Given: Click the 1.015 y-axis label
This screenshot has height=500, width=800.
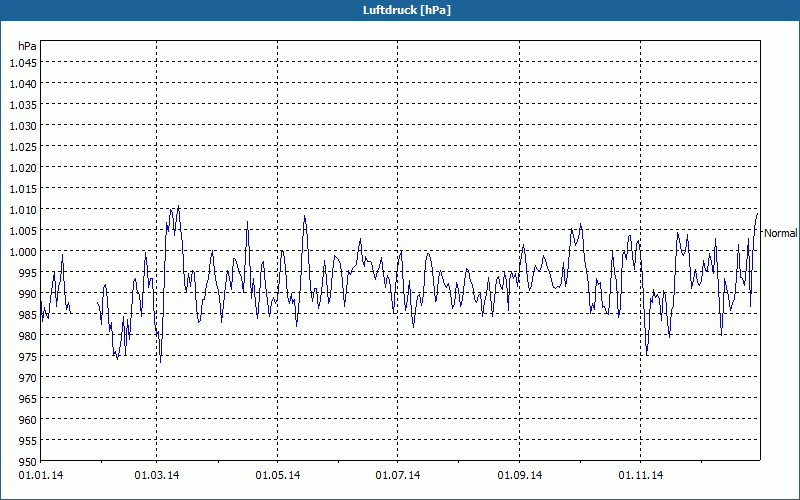Looking at the screenshot, I should 23,189.
